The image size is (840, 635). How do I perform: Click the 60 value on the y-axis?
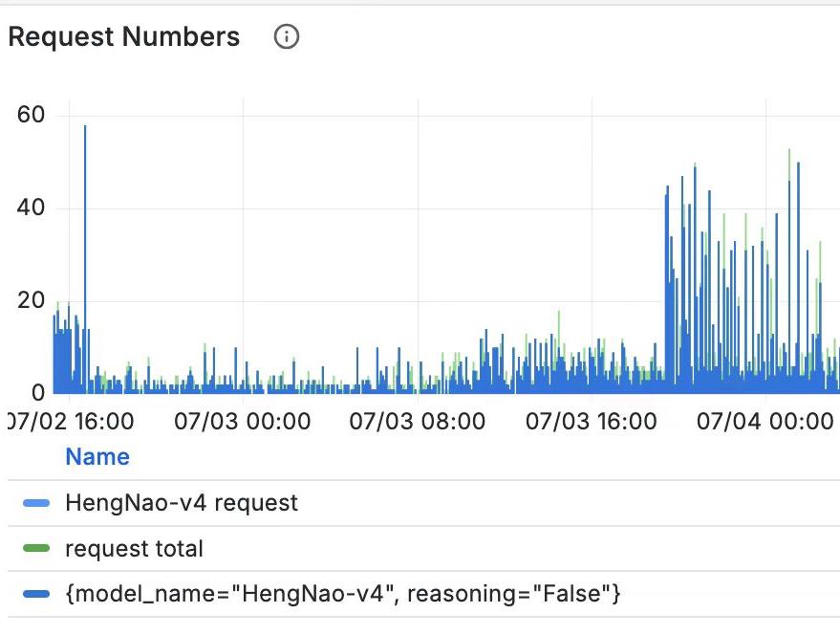[x=32, y=116]
